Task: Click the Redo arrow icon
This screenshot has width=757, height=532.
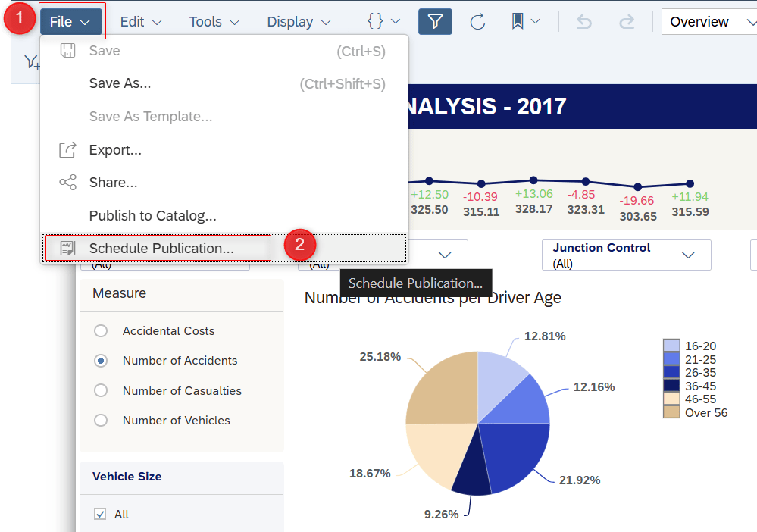Action: click(x=626, y=22)
